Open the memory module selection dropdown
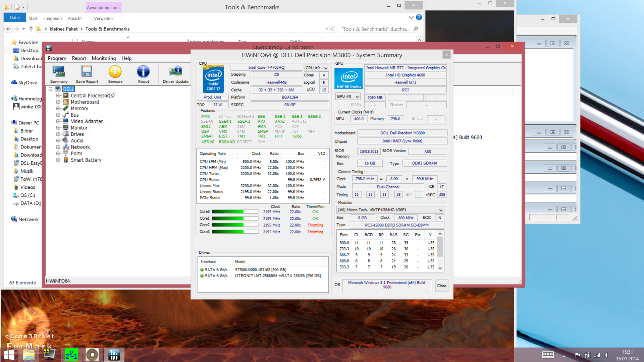This screenshot has height=362, width=644. click(390, 210)
